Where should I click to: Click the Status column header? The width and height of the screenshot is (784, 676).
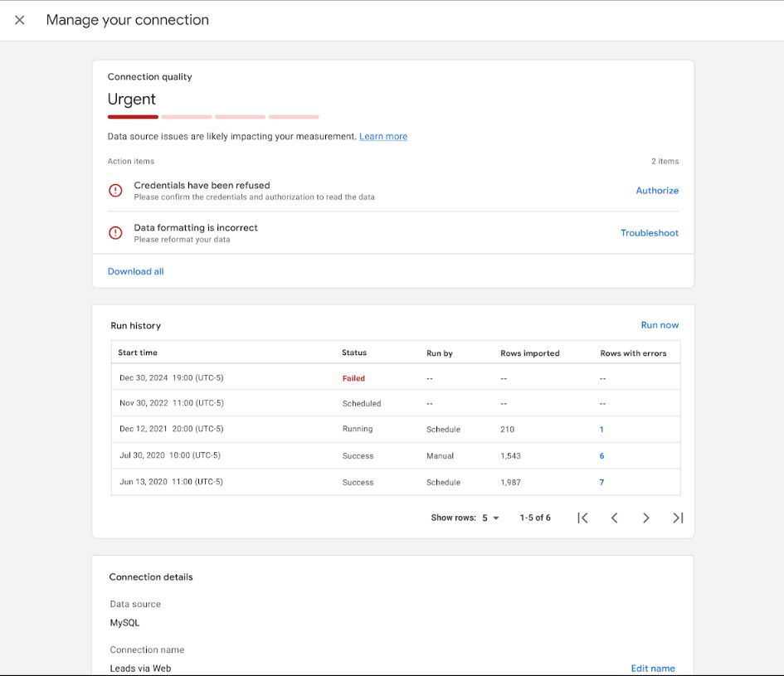(x=356, y=352)
